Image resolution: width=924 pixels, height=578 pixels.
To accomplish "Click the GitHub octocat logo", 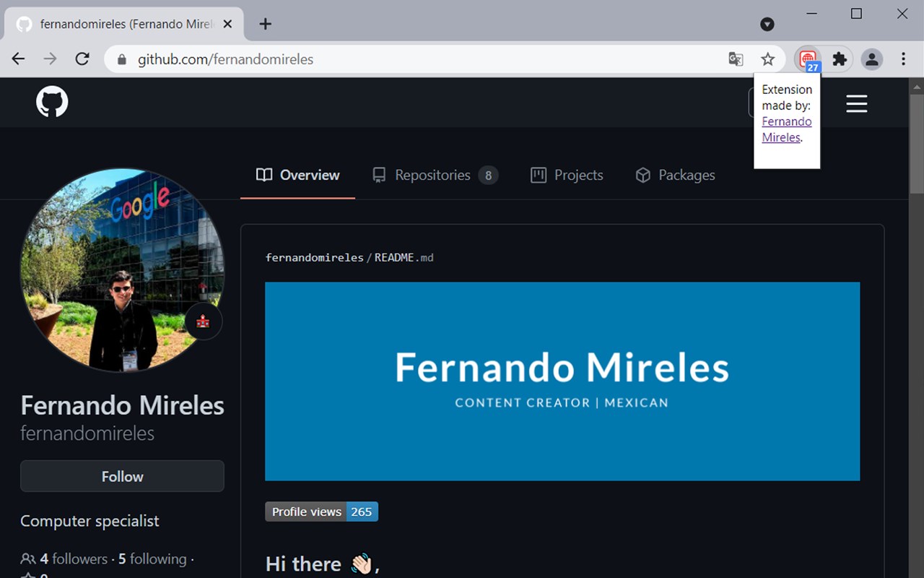I will coord(52,103).
